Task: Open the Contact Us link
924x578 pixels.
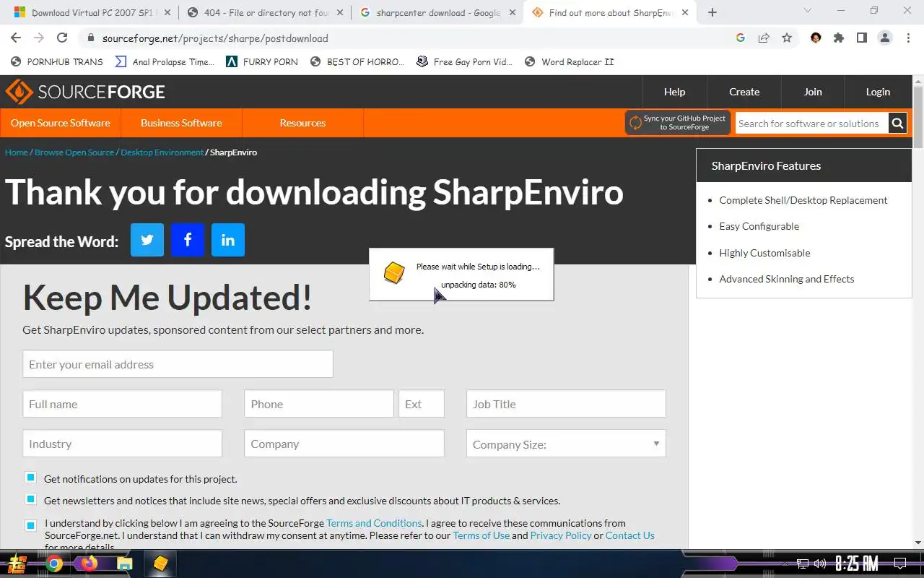Action: (x=630, y=535)
